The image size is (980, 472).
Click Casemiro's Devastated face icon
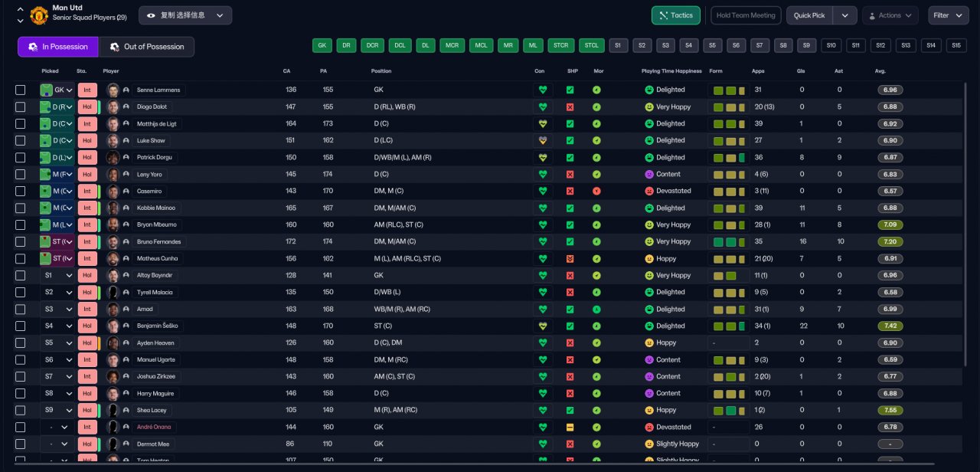(649, 191)
